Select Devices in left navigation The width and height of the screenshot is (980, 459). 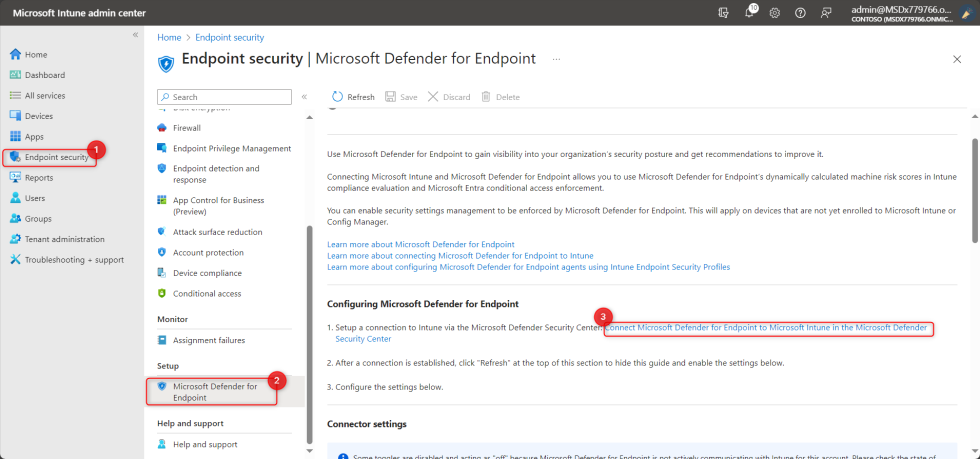coord(39,116)
